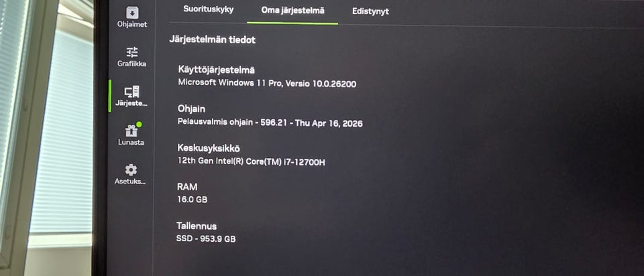
Task: Click the Ohjaimet sidebar label
Action: pyautogui.click(x=132, y=24)
